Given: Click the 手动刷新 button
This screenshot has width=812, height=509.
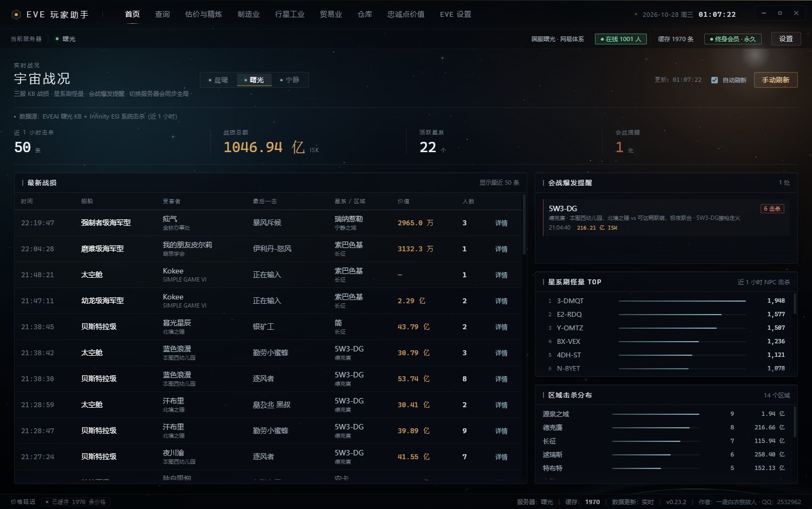Looking at the screenshot, I should point(776,80).
